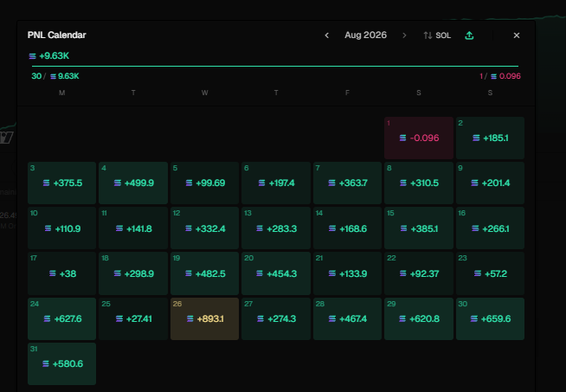Screen dimensions: 566x392
Task: Go to previous month with left chevron
Action: pyautogui.click(x=326, y=35)
